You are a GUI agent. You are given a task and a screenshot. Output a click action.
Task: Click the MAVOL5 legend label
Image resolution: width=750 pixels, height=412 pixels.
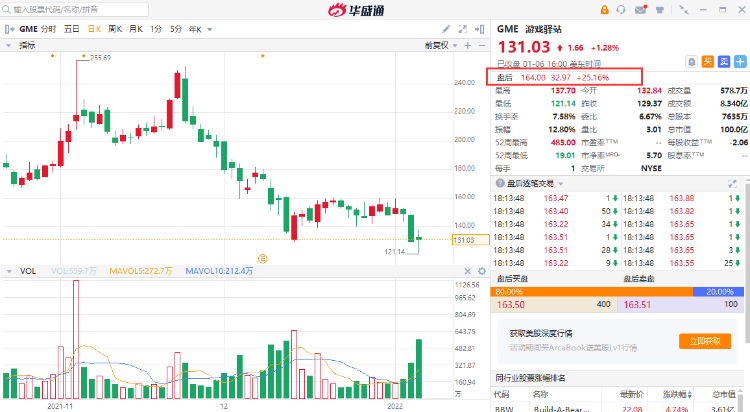click(141, 271)
